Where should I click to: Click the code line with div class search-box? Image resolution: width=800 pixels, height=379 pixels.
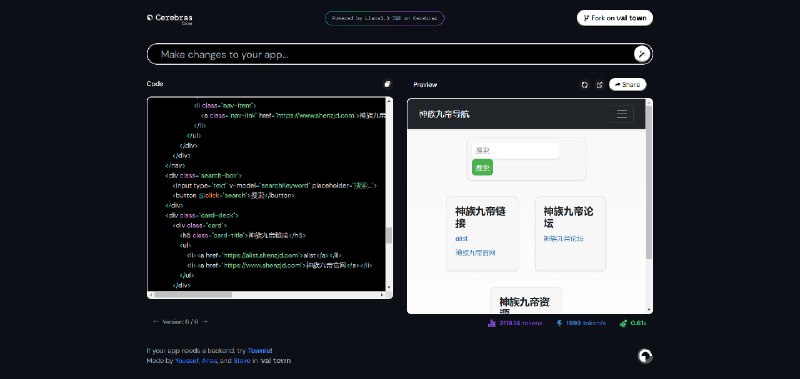click(x=204, y=175)
